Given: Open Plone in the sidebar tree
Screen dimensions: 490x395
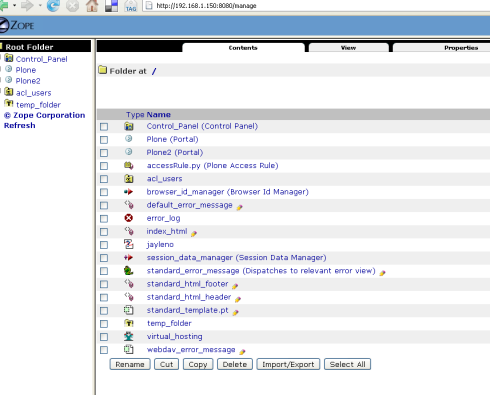Looking at the screenshot, I should (26, 70).
